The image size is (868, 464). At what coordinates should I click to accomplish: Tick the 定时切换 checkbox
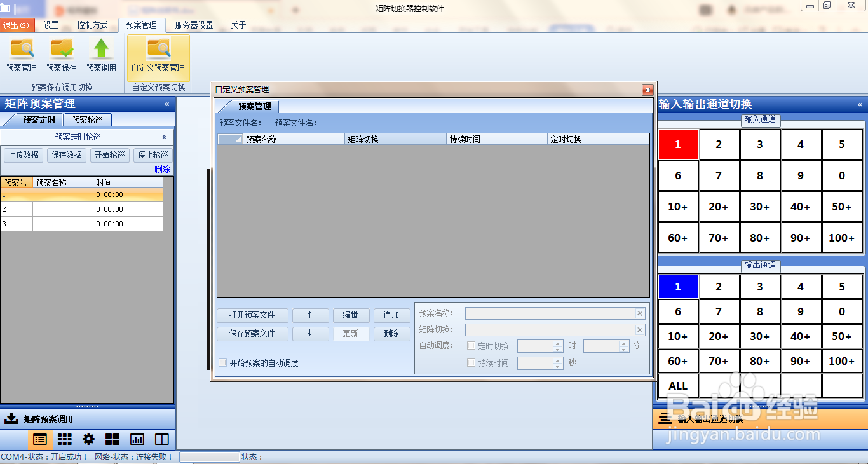point(471,346)
